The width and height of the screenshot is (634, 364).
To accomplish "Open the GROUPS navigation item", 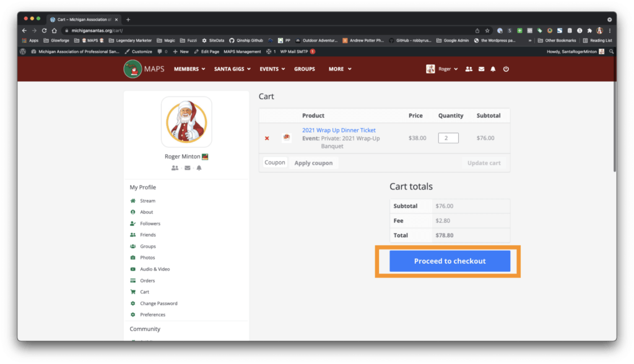I will pos(305,69).
